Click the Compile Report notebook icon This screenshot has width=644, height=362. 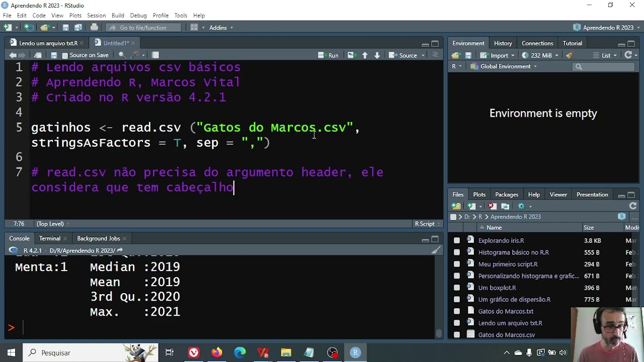(x=155, y=55)
